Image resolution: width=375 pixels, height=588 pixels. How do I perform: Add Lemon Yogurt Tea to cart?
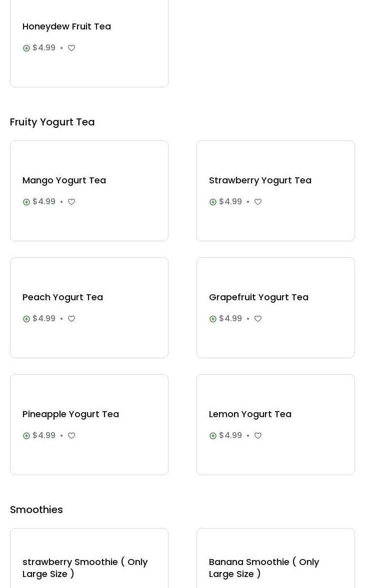213,436
